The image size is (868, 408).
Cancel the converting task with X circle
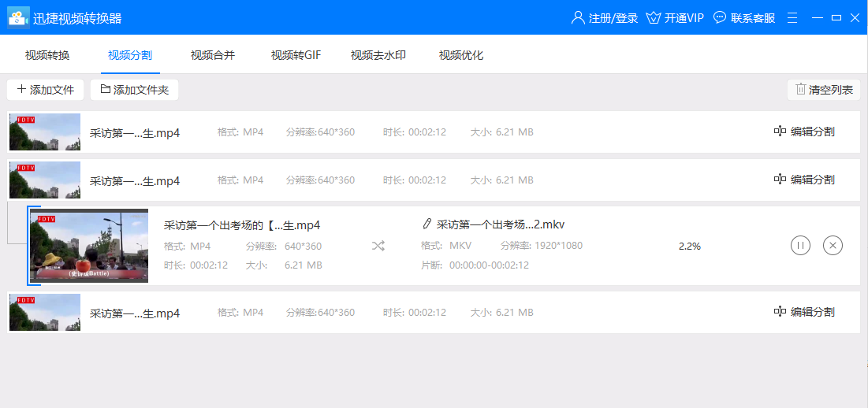coord(833,246)
